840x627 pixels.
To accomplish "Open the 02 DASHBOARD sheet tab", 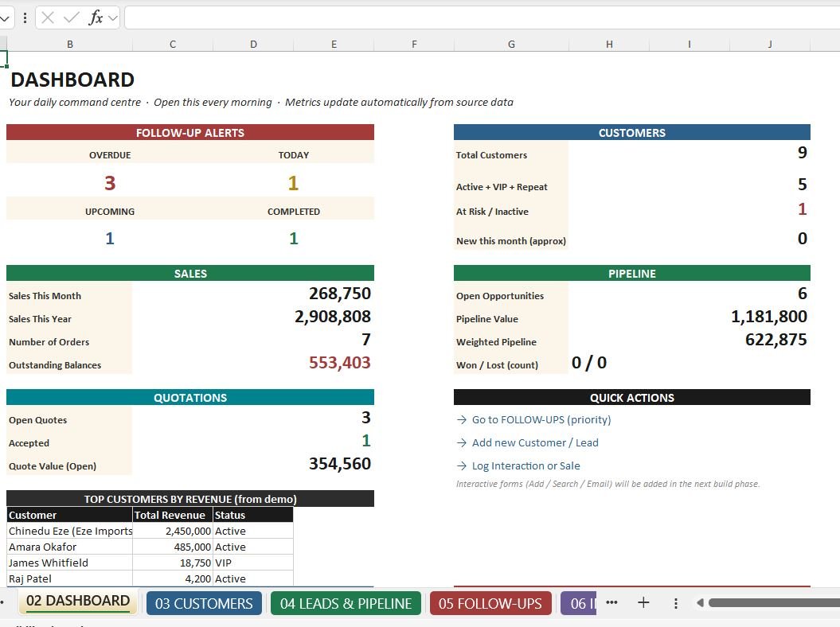I will tap(78, 602).
